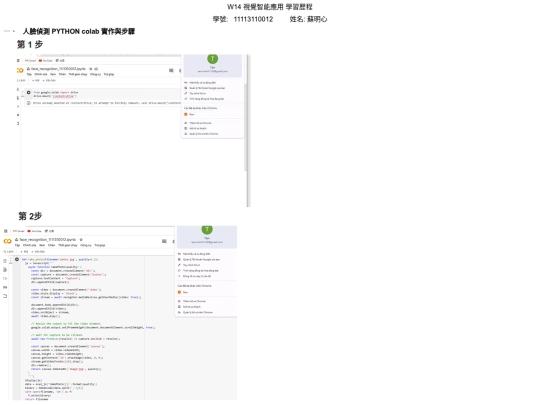
Task: Open bottom folder sidebar icon in step 2
Action: tap(5, 296)
